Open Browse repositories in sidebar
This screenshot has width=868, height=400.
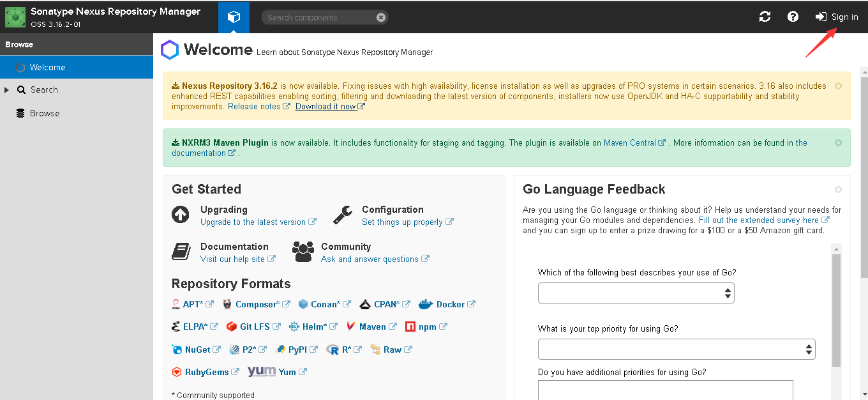(x=44, y=113)
